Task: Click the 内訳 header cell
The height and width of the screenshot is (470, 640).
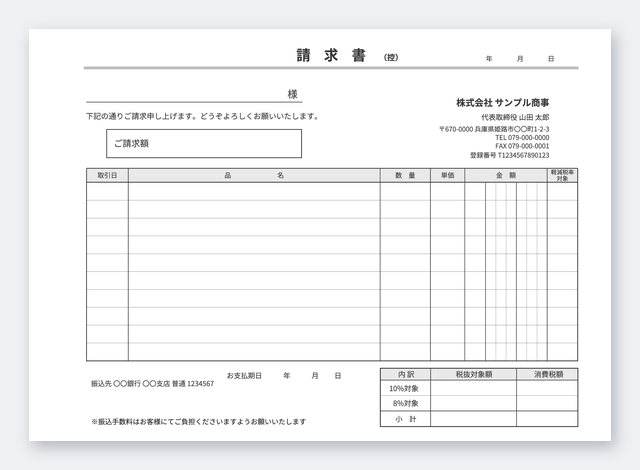Action: (x=405, y=375)
